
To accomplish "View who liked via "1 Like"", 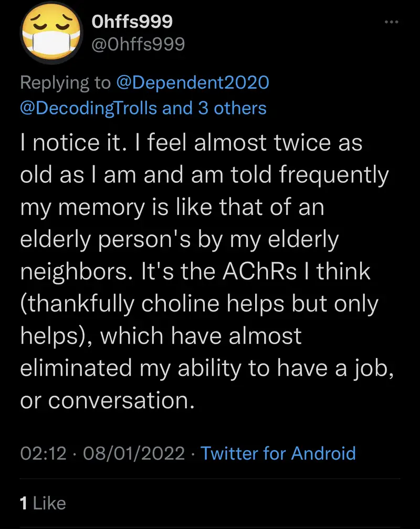I will (x=43, y=503).
